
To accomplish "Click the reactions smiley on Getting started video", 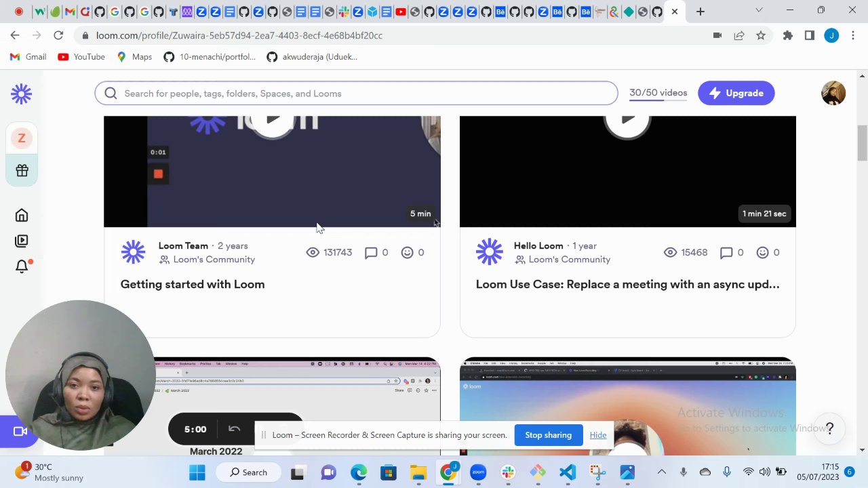I will [407, 252].
